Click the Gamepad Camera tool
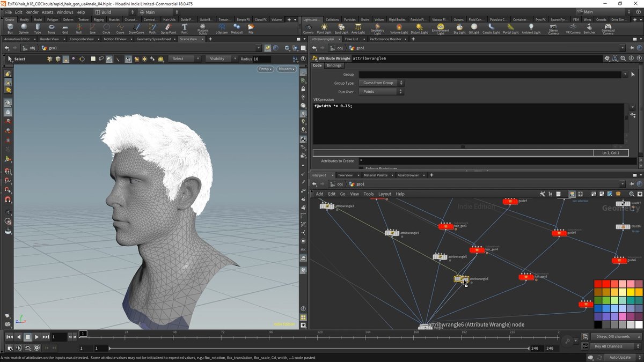This screenshot has width=644, height=362. [608, 29]
